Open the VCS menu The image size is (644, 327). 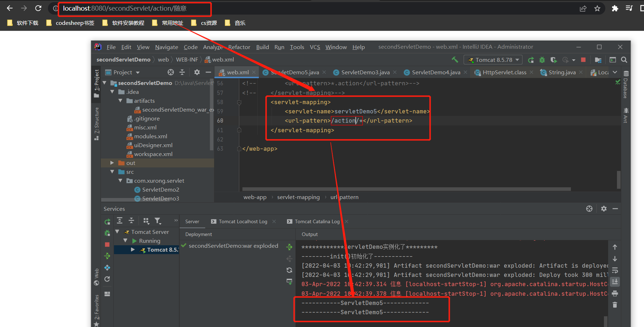[x=315, y=47]
